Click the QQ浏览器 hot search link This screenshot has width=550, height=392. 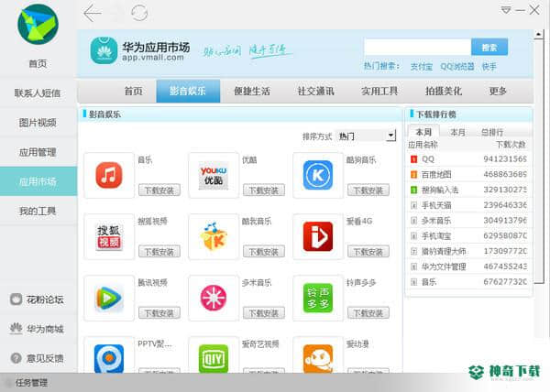[x=457, y=66]
